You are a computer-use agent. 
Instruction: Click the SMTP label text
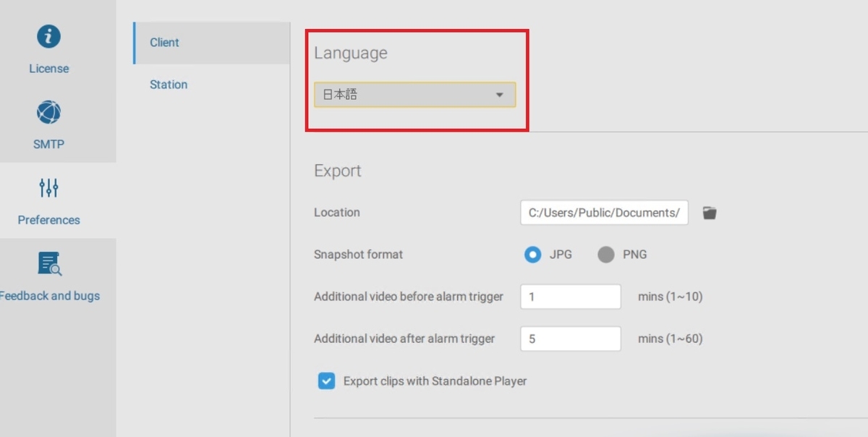tap(48, 144)
